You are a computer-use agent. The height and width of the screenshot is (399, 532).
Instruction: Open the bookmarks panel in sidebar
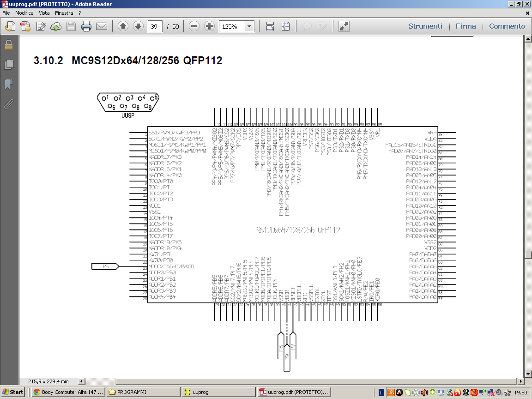tap(8, 84)
